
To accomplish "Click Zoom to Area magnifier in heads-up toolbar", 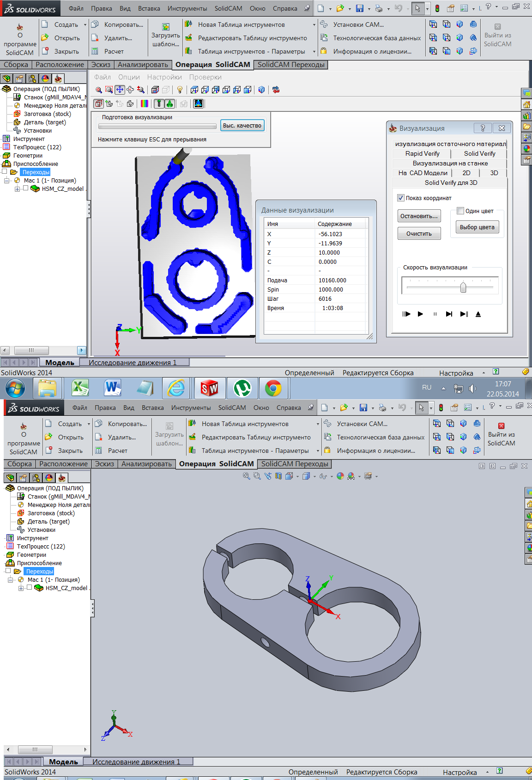I will [x=257, y=476].
